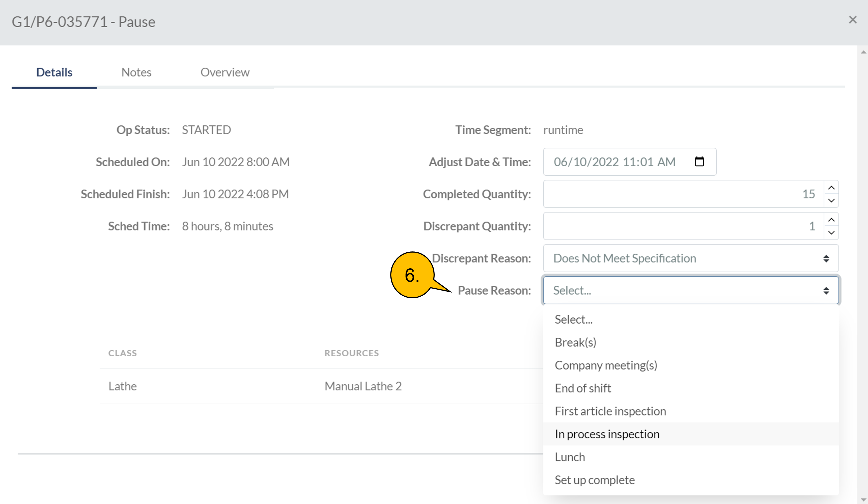Choose Break(s) as pause reason
868x504 pixels.
[575, 343]
